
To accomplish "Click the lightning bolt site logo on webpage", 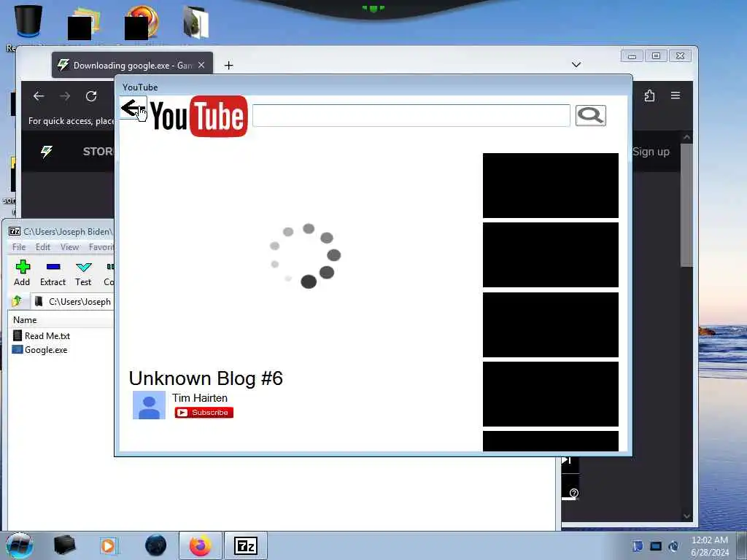I will pos(46,152).
